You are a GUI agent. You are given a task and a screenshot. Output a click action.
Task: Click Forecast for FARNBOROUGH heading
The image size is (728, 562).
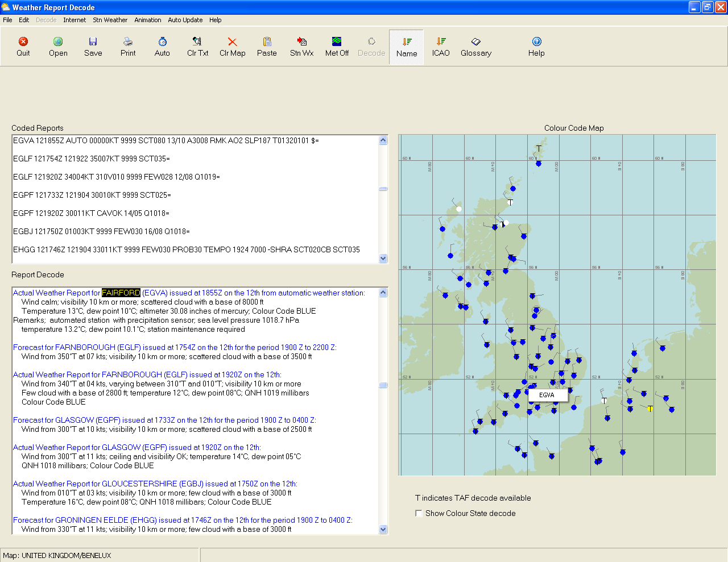pos(175,347)
